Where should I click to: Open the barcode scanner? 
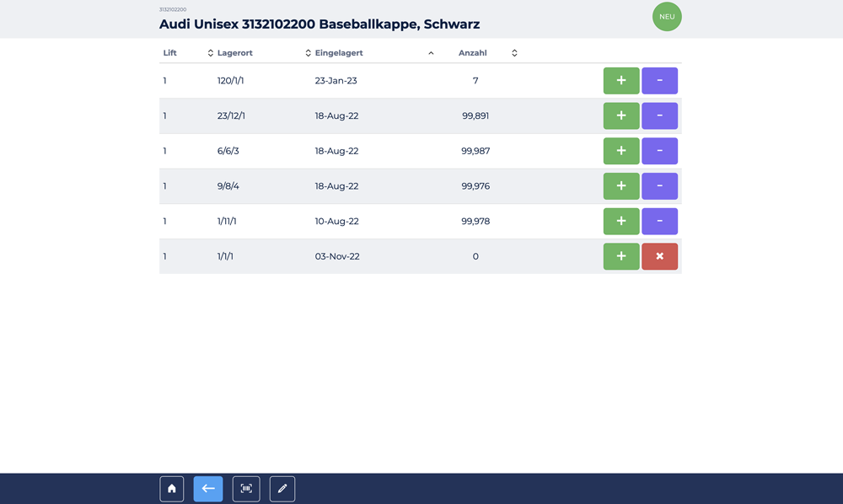pos(246,489)
